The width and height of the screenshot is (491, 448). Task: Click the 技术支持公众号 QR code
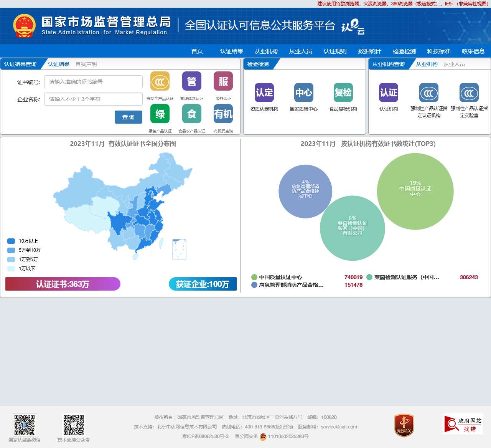tap(74, 425)
